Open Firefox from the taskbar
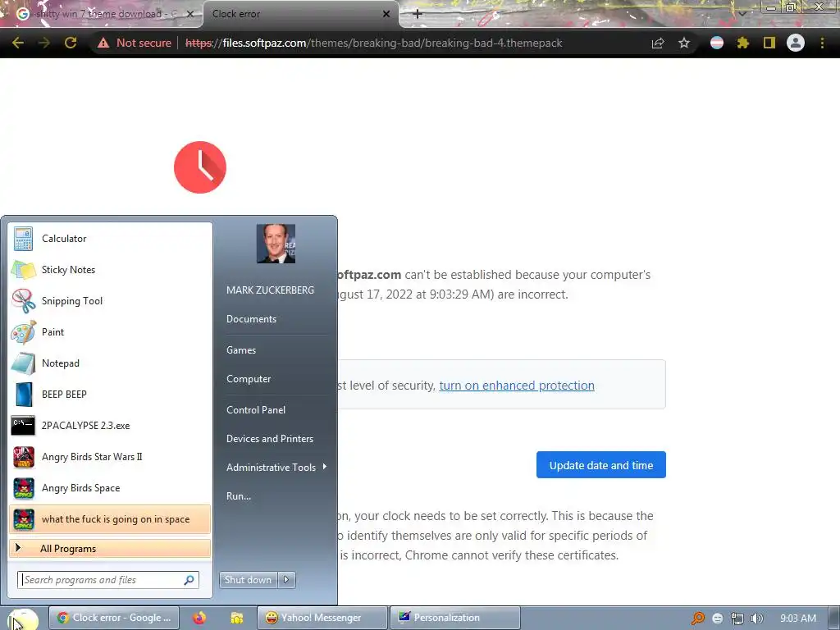 [199, 618]
